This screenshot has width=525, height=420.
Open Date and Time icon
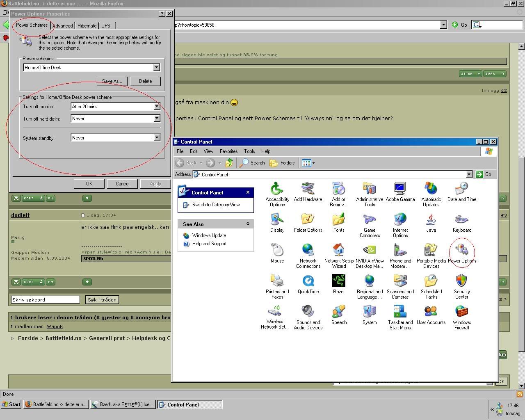[462, 192]
